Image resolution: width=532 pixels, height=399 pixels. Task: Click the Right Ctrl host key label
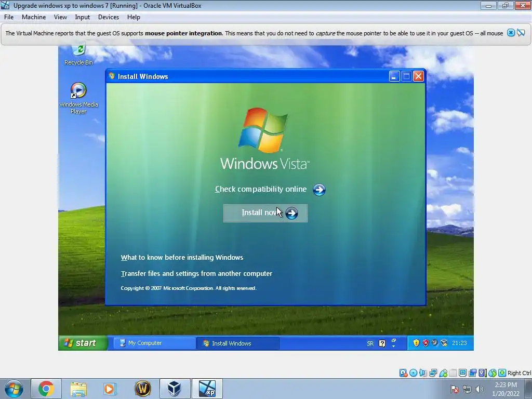[x=519, y=373]
